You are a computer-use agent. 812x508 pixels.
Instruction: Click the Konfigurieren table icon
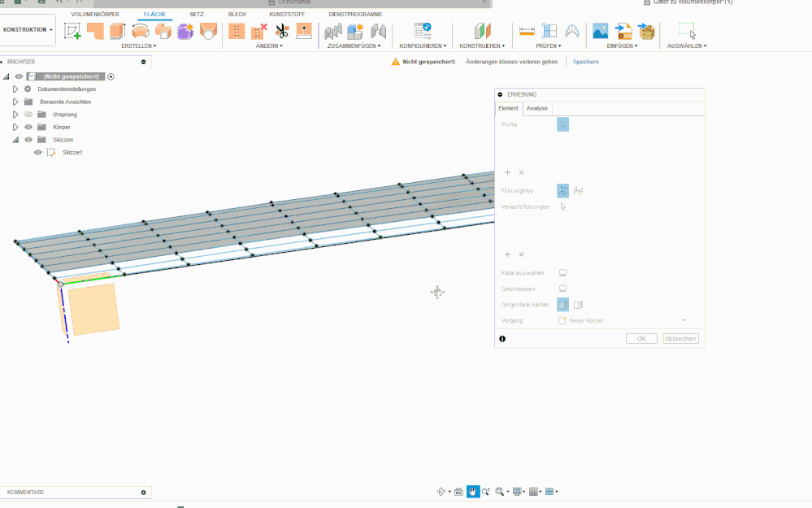click(423, 31)
